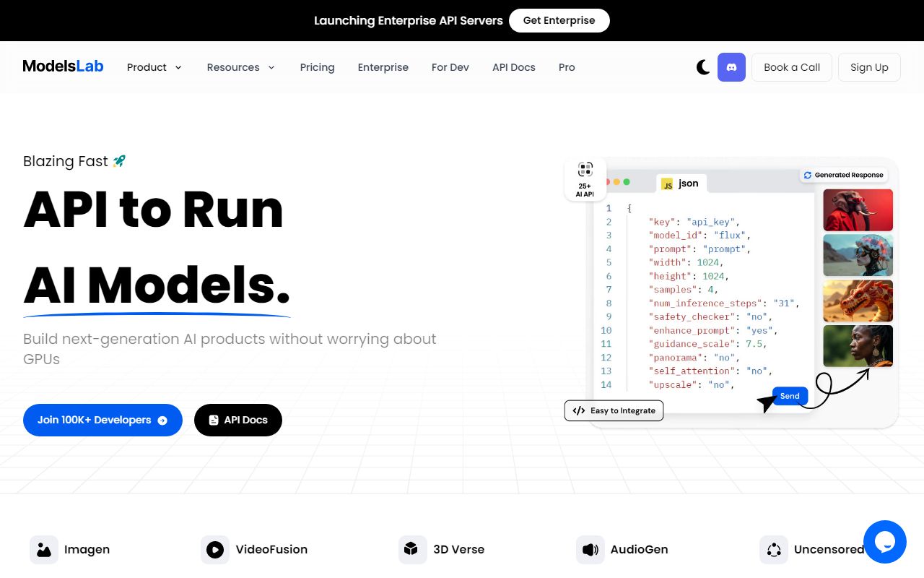The image size is (924, 578).
Task: Select the VideoFusion play icon
Action: [215, 550]
